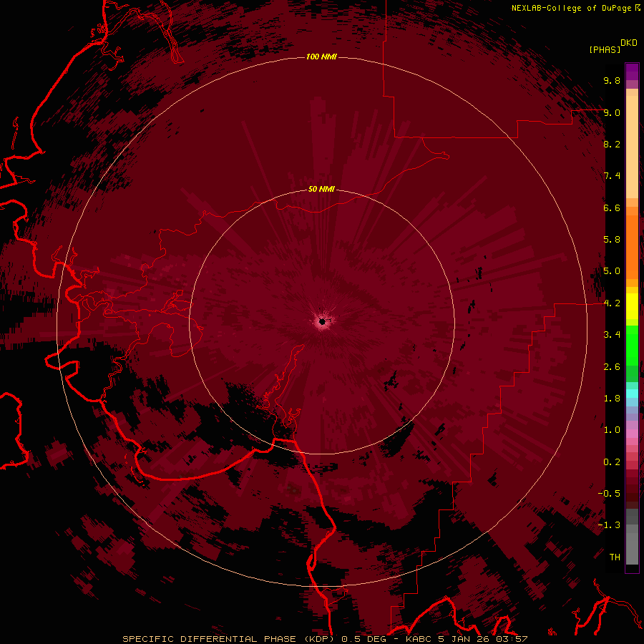Click the 3.4 value on the scale
This screenshot has height=644, width=644.
tap(612, 335)
